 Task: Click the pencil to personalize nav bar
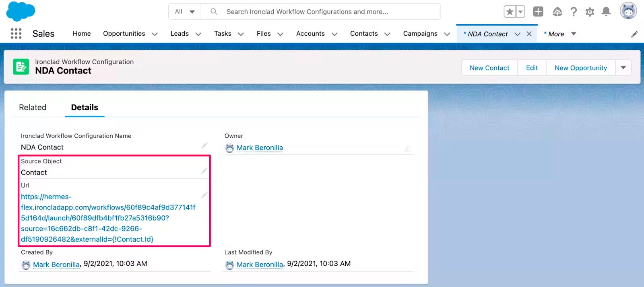click(x=634, y=34)
